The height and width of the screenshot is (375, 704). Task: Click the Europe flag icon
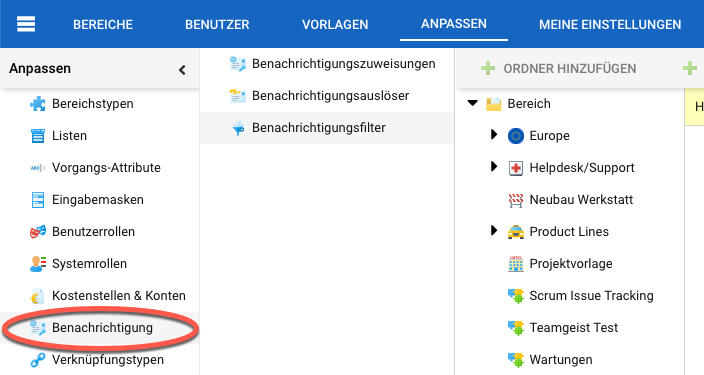(516, 136)
